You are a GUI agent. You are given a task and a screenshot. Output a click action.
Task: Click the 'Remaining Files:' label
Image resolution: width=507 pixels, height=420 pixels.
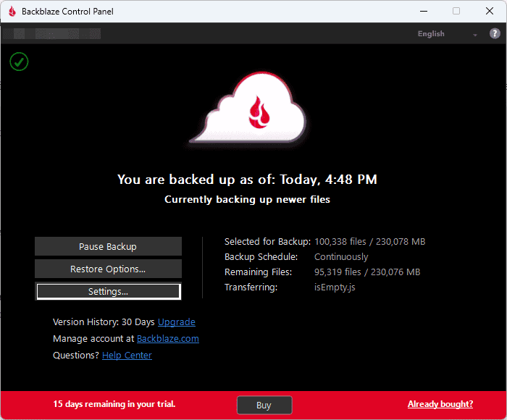coord(258,272)
